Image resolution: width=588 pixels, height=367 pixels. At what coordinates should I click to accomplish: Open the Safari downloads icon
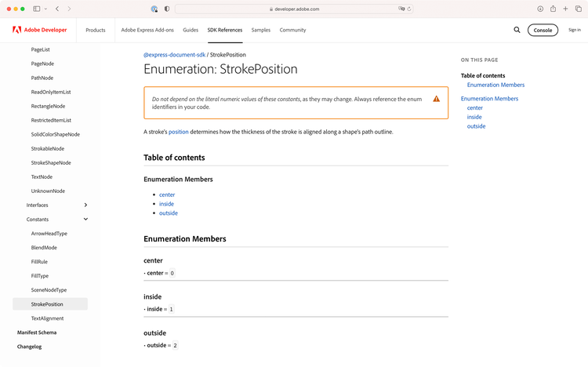[540, 9]
